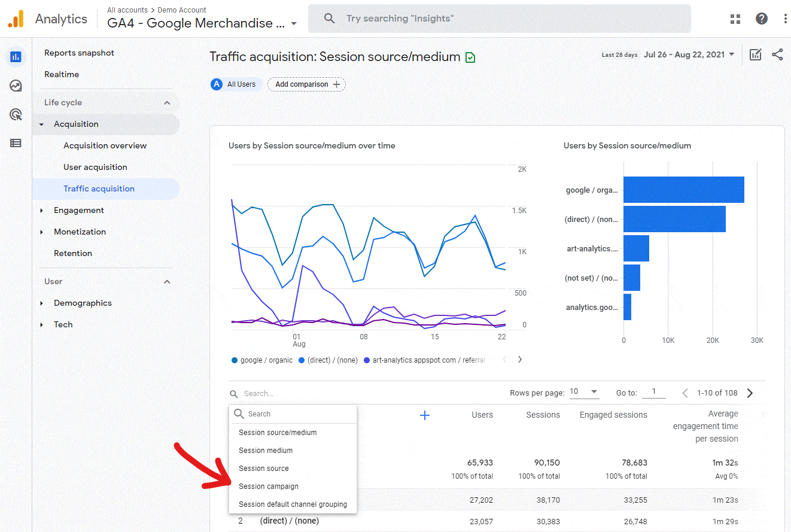This screenshot has width=791, height=532.
Task: Sort table by Users column header
Action: (x=482, y=415)
